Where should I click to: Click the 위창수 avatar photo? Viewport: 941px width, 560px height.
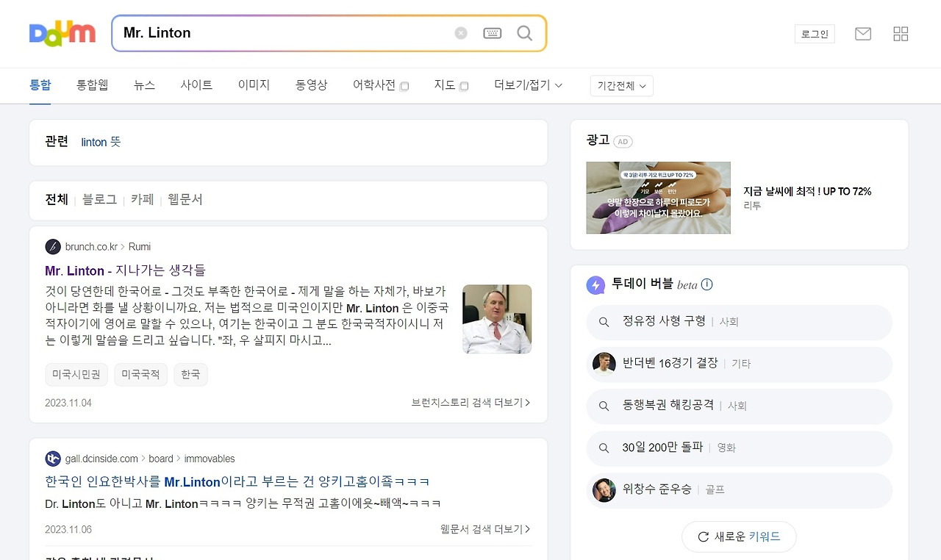604,489
